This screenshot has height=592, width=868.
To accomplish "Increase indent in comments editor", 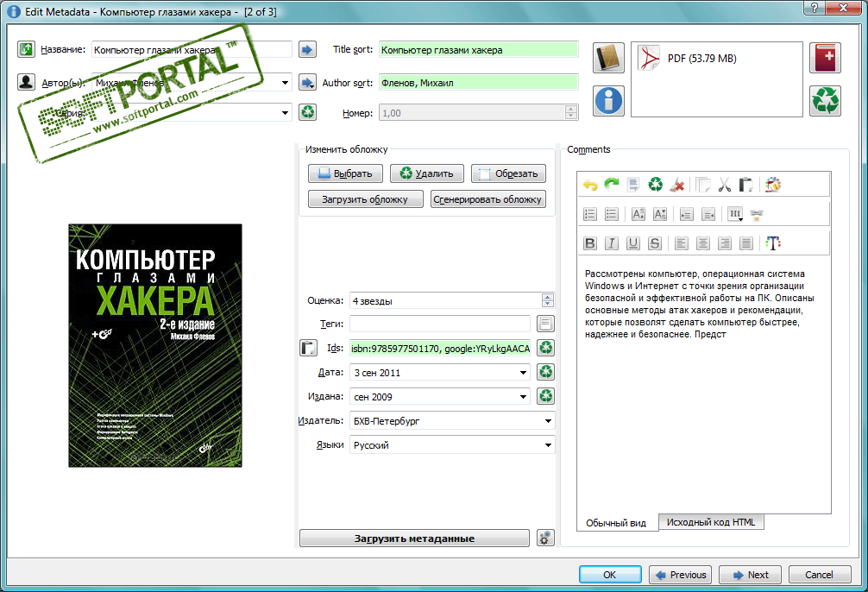I will (687, 214).
